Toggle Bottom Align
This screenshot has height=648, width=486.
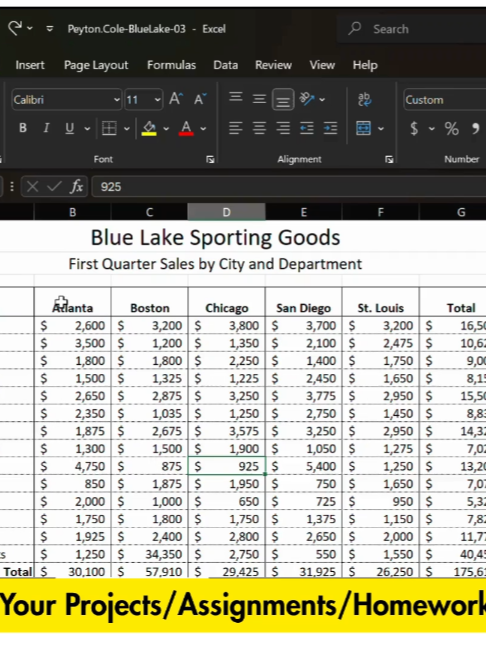[283, 100]
